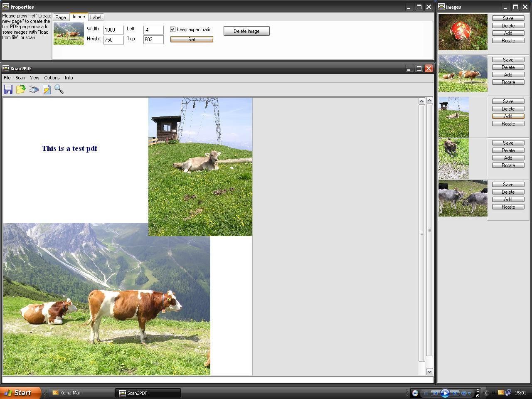Screen dimensions: 532x399
Task: Select the magnifier preview icon
Action: [x=59, y=89]
